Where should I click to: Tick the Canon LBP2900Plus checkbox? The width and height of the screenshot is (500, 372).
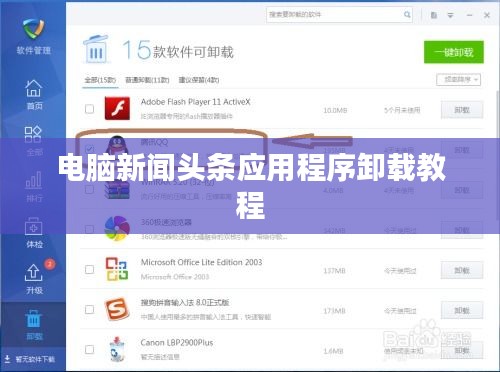(89, 350)
